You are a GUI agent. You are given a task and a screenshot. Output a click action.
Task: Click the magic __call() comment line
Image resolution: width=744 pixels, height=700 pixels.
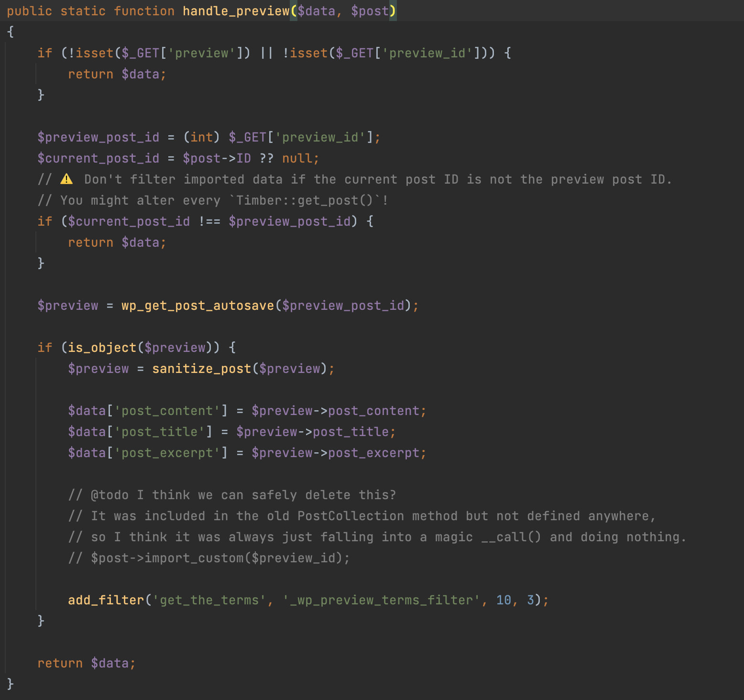coord(378,537)
